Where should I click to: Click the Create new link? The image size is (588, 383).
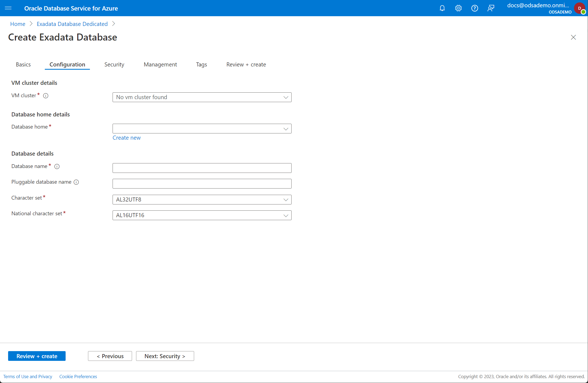(126, 138)
